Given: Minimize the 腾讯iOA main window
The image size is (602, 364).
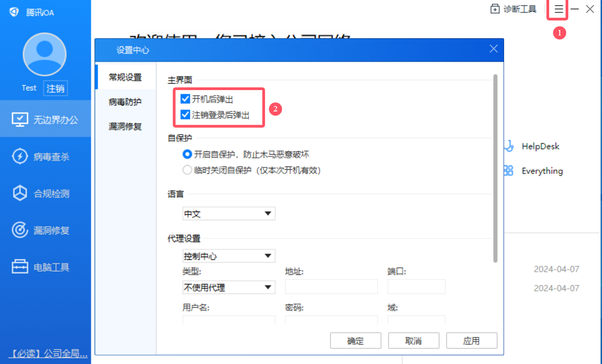Looking at the screenshot, I should pos(575,9).
